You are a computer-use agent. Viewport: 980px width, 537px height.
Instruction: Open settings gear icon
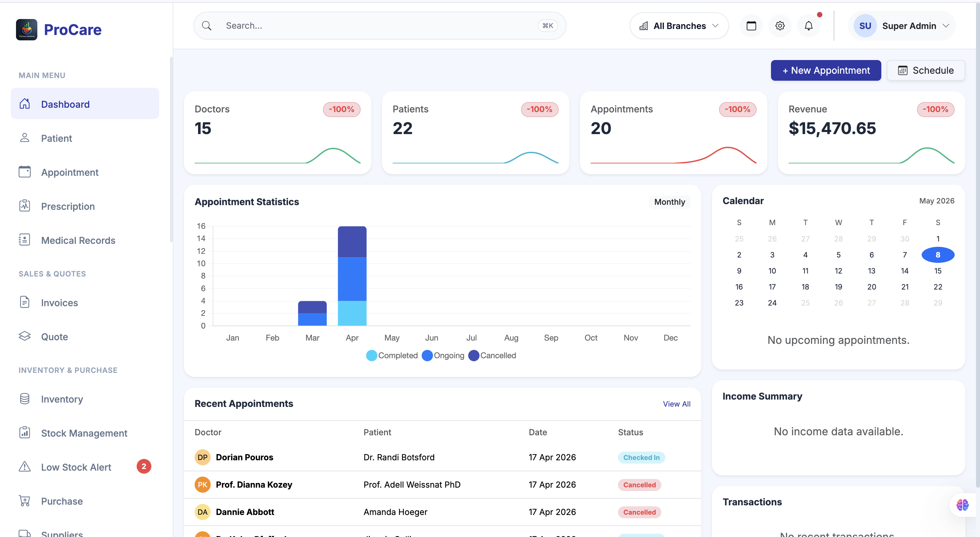pos(780,25)
